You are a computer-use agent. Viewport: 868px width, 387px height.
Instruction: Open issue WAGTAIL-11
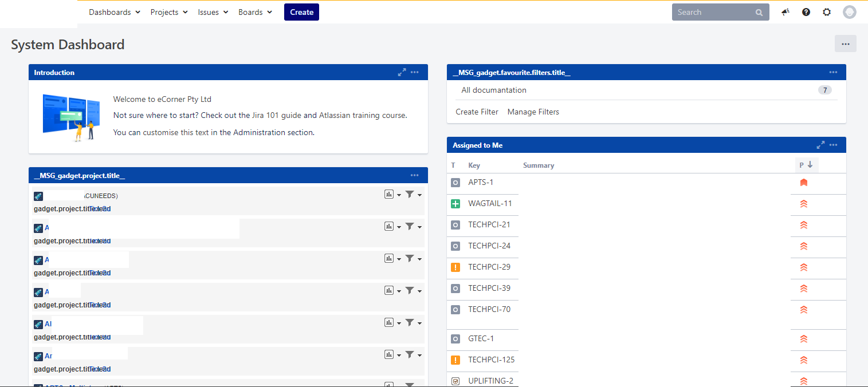click(490, 203)
